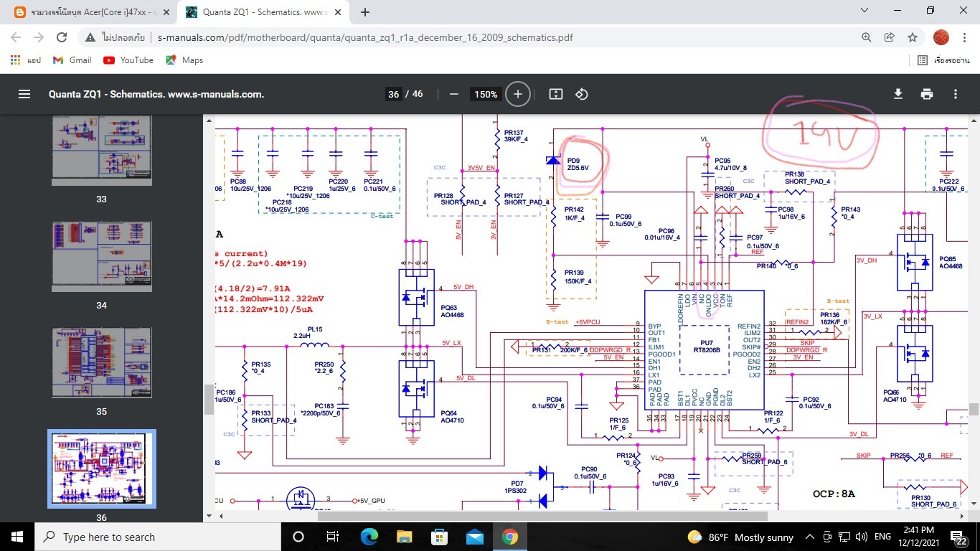Launch Microsoft Edge from taskbar
The image size is (980, 551).
tap(369, 537)
